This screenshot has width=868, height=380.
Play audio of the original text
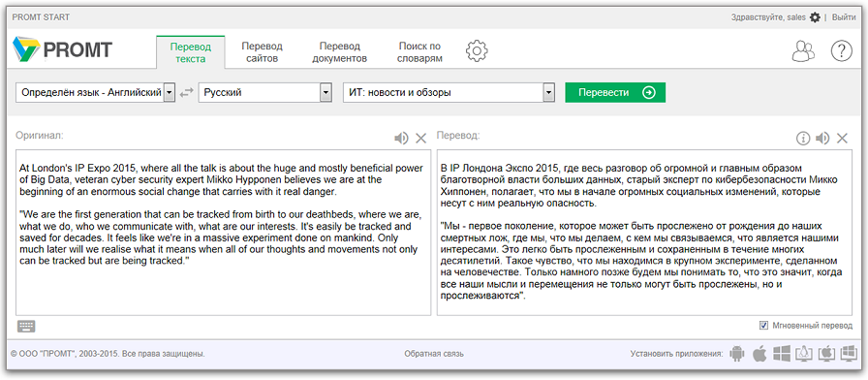tap(401, 139)
